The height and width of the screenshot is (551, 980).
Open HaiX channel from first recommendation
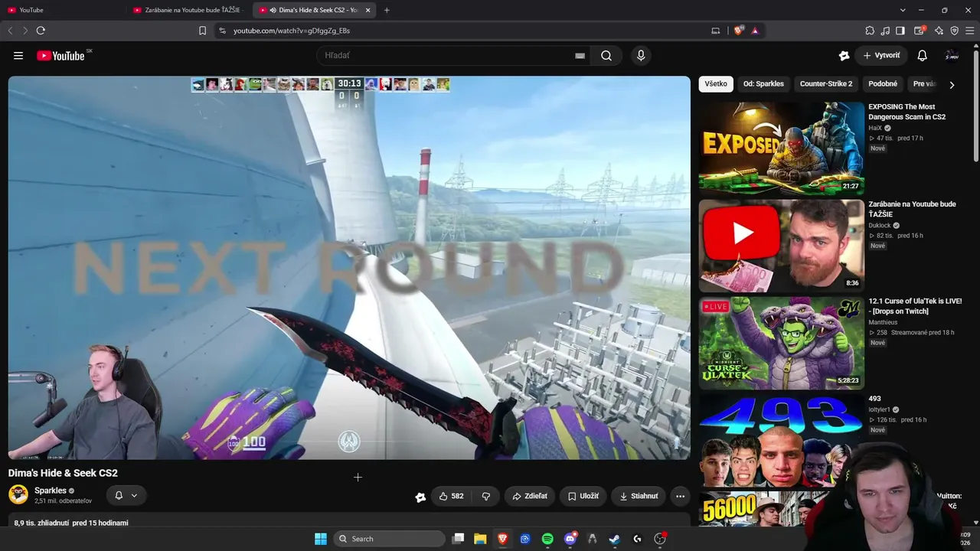tap(875, 129)
